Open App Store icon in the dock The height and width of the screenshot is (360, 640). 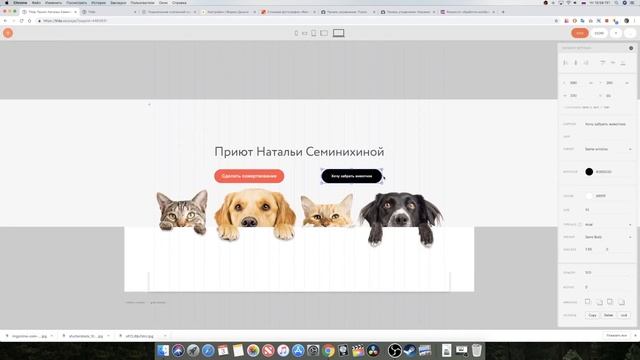coord(298,350)
